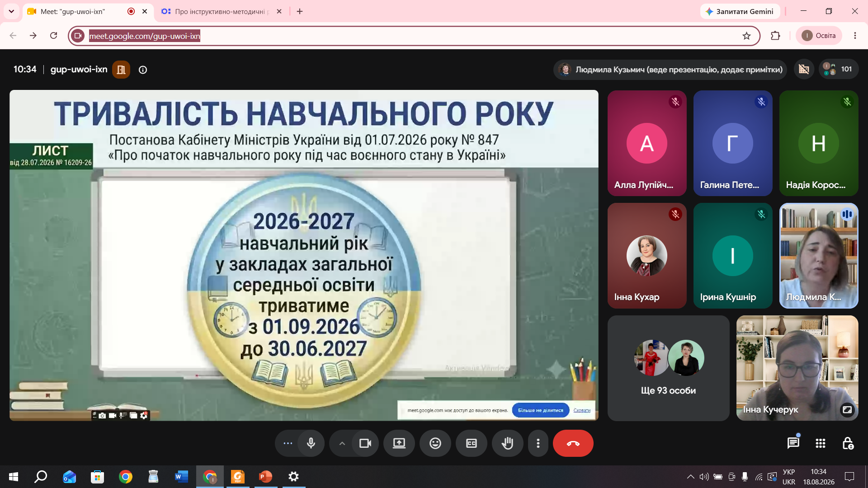Screen dimensions: 868x488
Task: Open the Освіта profile button
Action: click(x=819, y=36)
